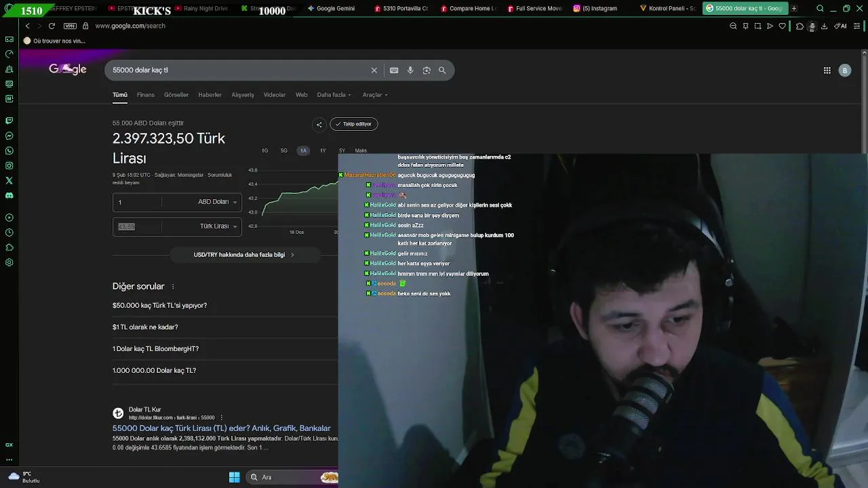This screenshot has height=488, width=868.
Task: Go back with the back arrow
Action: tap(27, 26)
